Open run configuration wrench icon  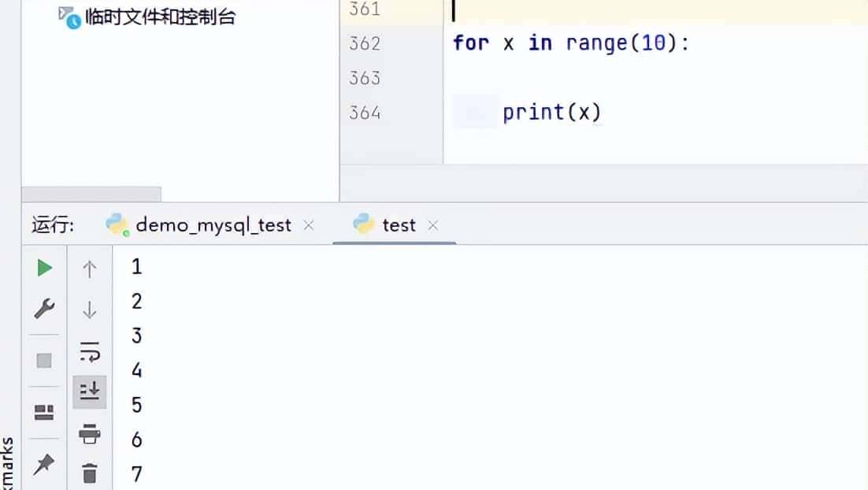45,309
